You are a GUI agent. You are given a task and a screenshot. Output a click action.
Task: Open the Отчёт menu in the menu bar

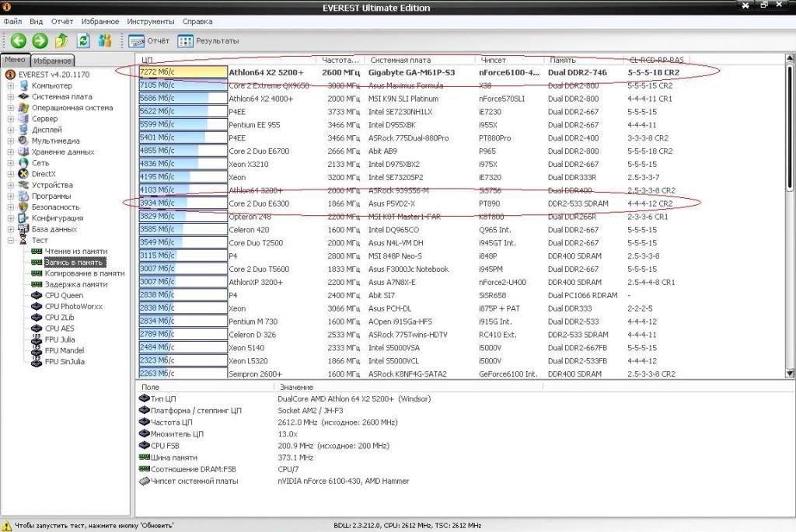pyautogui.click(x=62, y=21)
